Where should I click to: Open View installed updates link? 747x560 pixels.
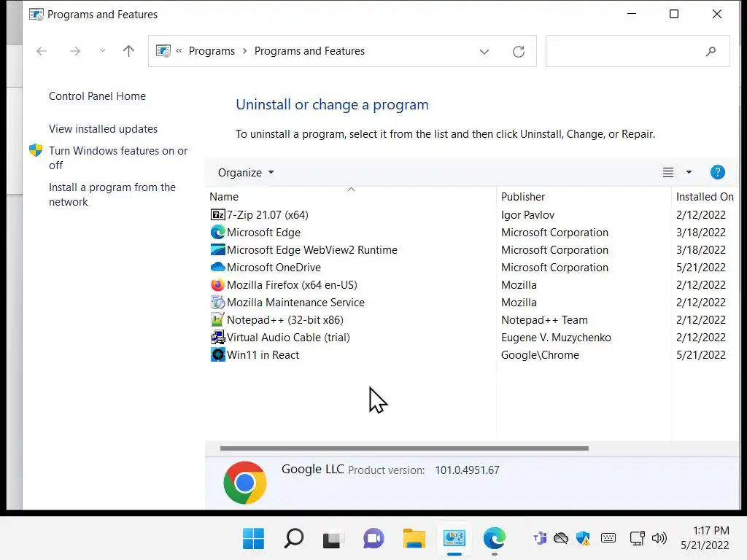103,129
